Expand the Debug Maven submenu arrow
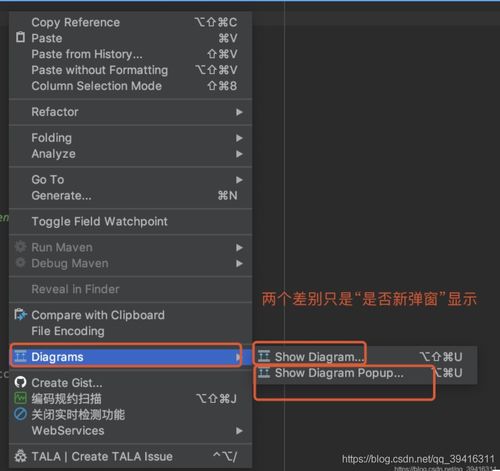This screenshot has width=500, height=471. [239, 264]
